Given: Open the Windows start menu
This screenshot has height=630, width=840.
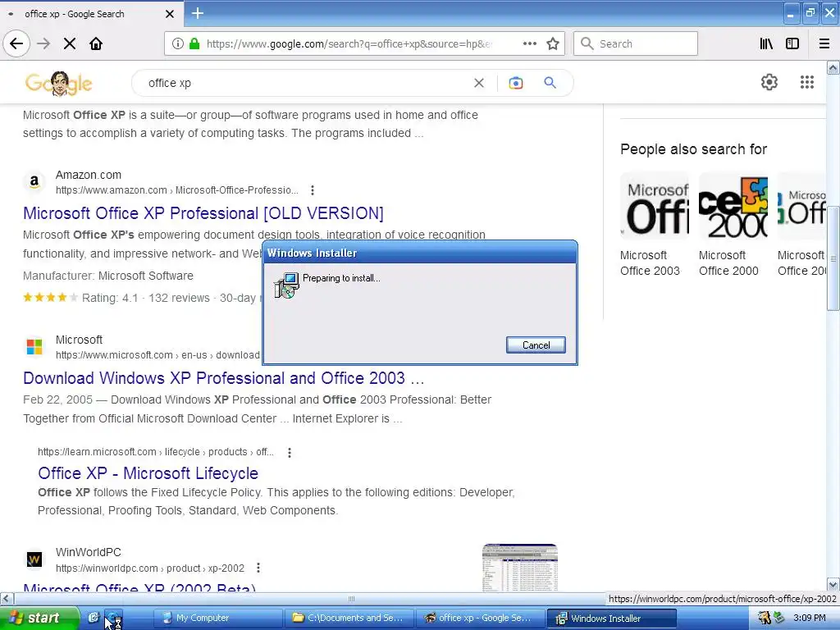Looking at the screenshot, I should coord(39,619).
